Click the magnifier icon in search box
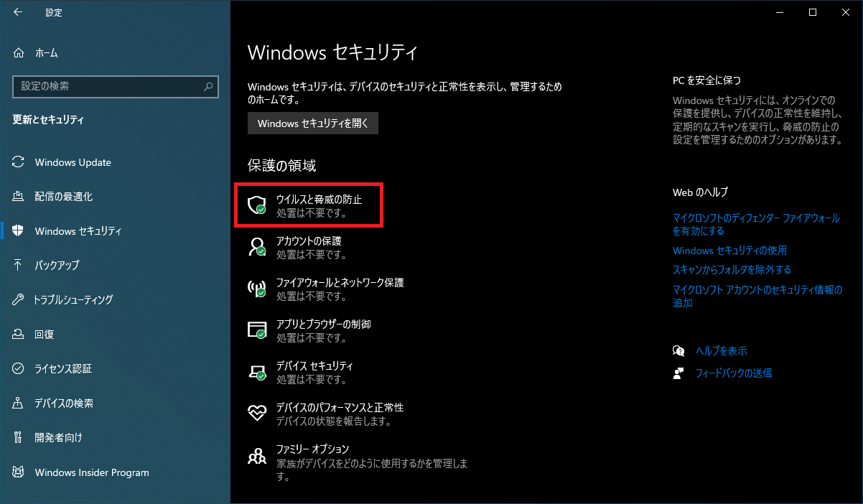The height and width of the screenshot is (504, 863). (207, 86)
